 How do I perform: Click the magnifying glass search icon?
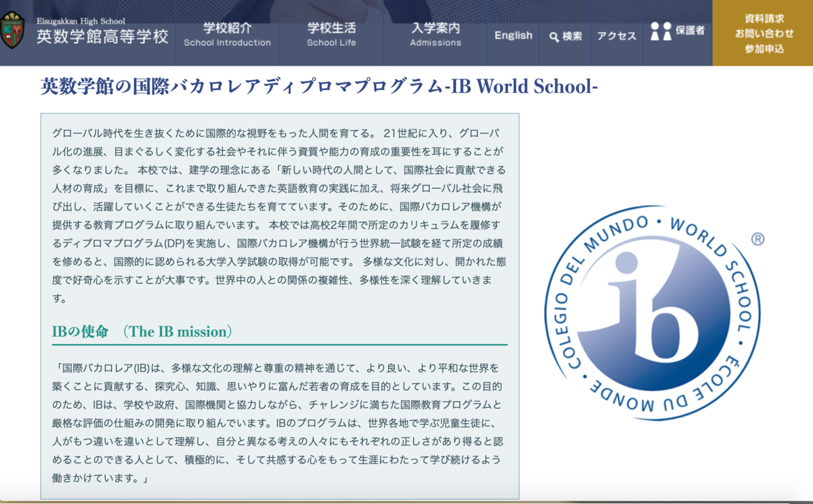point(554,37)
